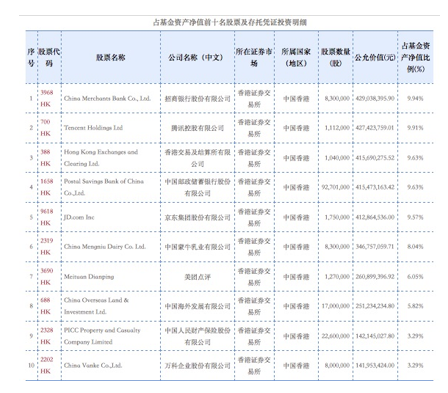
Task: Click percentage 9.57%
Action: pos(415,217)
